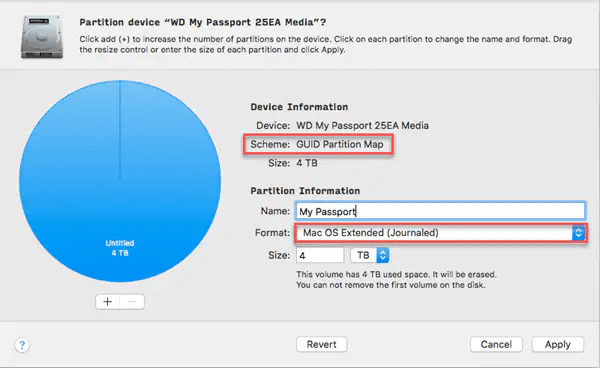Click the Revert button
This screenshot has height=368, width=600.
(321, 344)
